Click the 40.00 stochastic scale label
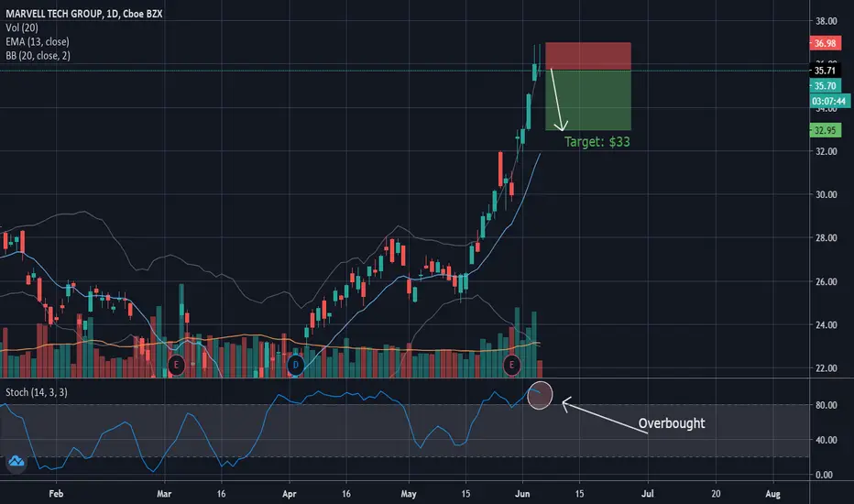This screenshot has width=854, height=504. click(x=827, y=440)
